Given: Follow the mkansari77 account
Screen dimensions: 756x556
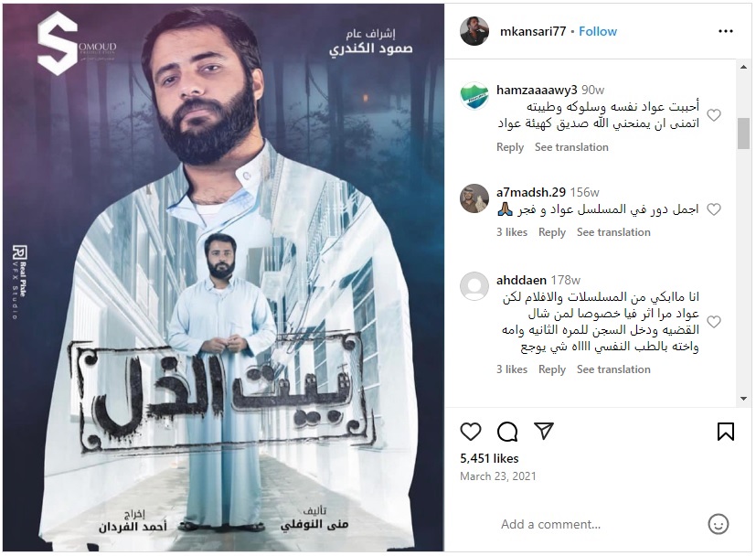Looking at the screenshot, I should pyautogui.click(x=598, y=31).
